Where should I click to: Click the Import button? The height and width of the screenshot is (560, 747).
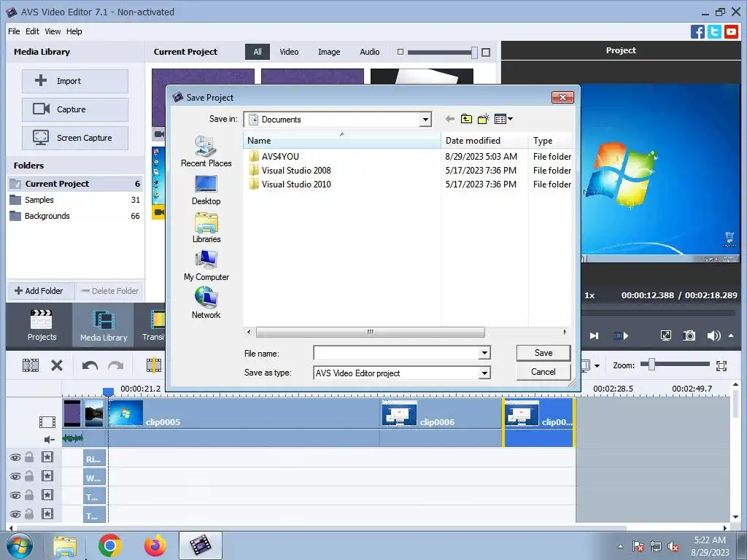75,81
